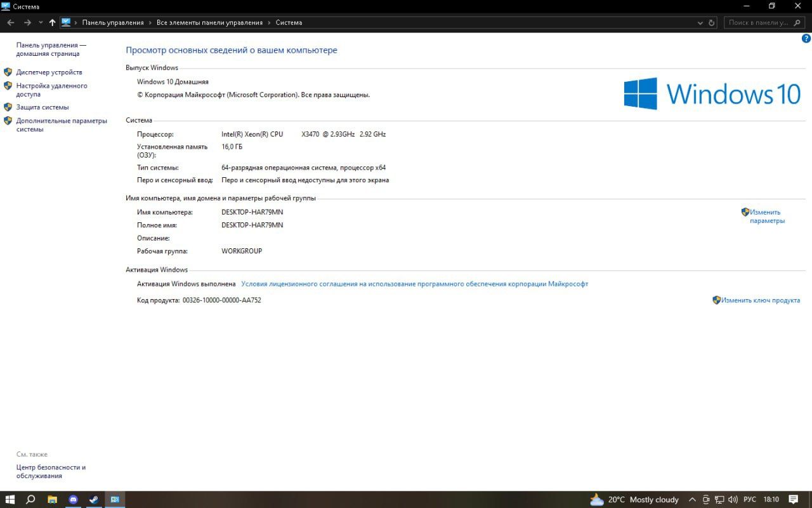Open 'Центр безопасности и обслуживания' link
Image resolution: width=812 pixels, height=508 pixels.
pyautogui.click(x=51, y=472)
